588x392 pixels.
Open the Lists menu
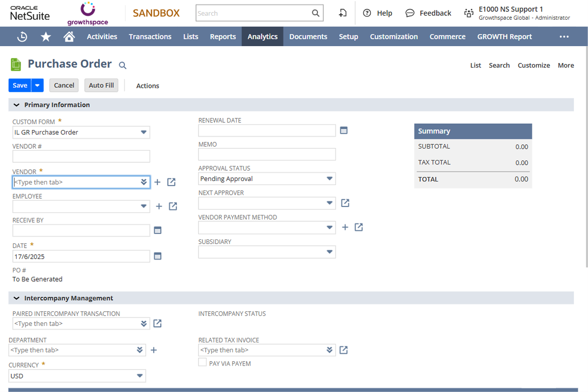coord(191,37)
